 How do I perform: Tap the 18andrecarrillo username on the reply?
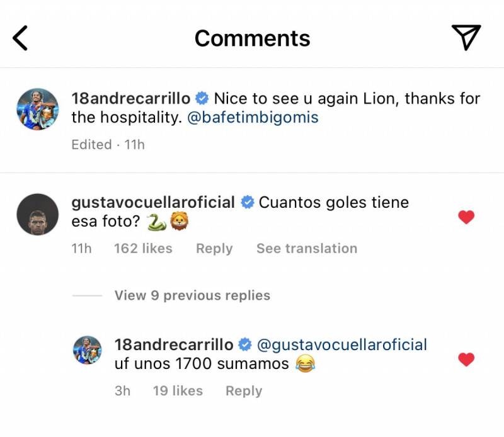pyautogui.click(x=174, y=345)
